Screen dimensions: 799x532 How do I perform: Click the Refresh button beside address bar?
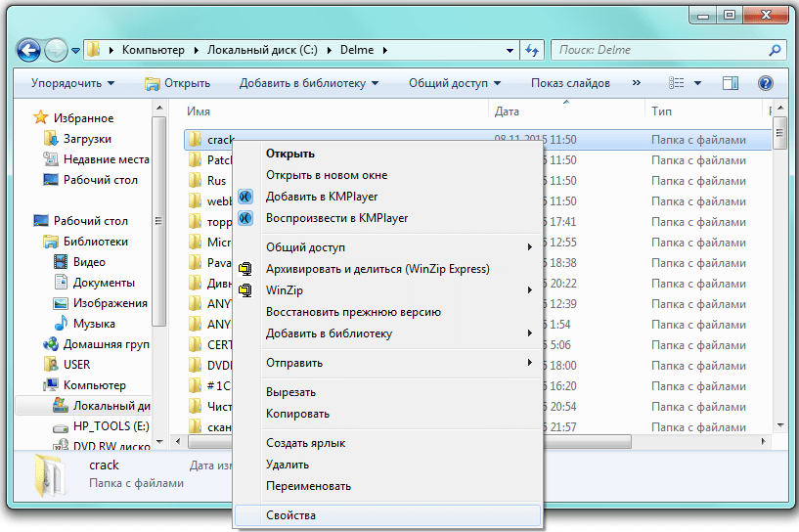tap(532, 50)
